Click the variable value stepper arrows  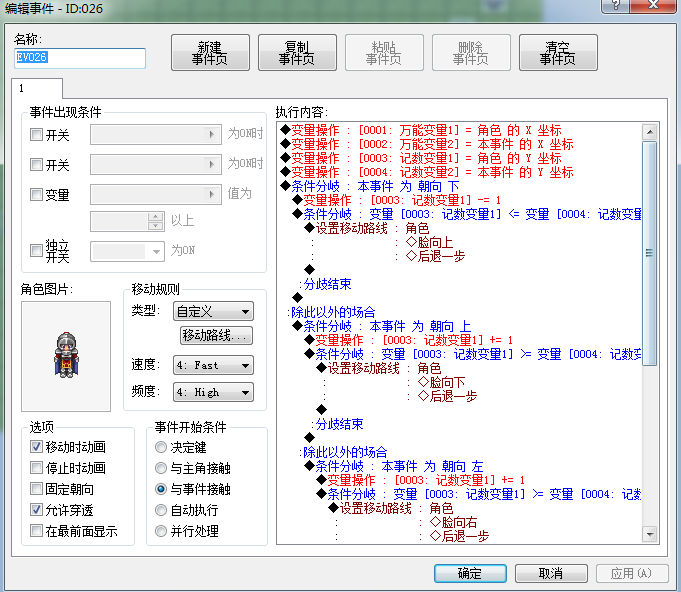155,221
